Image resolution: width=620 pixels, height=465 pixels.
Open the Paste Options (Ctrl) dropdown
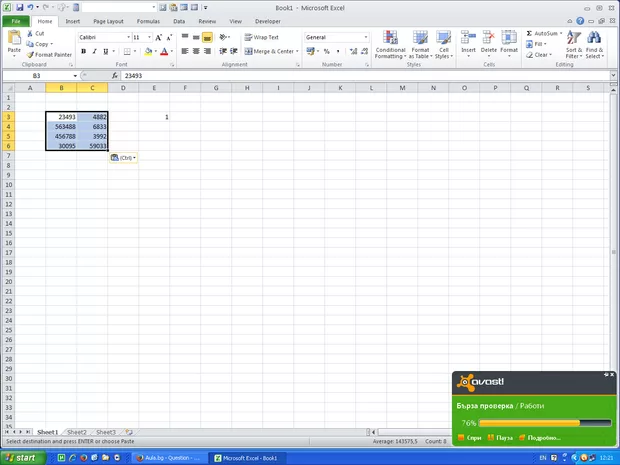123,157
